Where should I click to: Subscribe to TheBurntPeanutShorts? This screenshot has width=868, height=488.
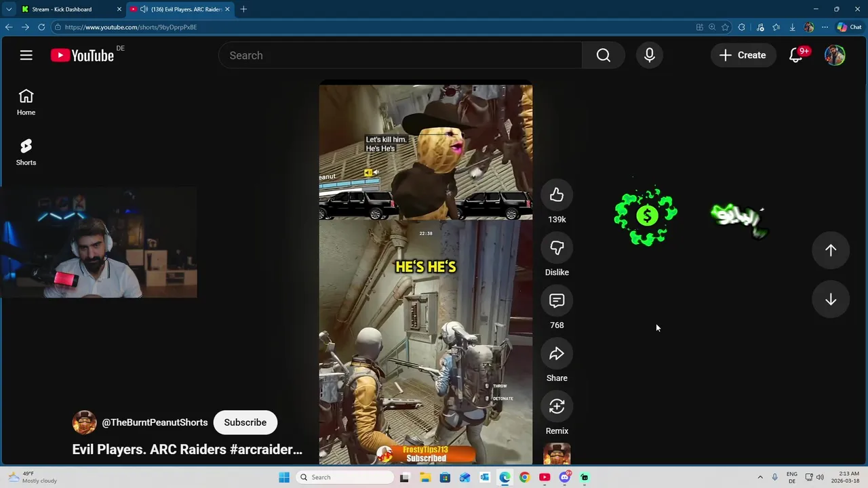(x=245, y=422)
